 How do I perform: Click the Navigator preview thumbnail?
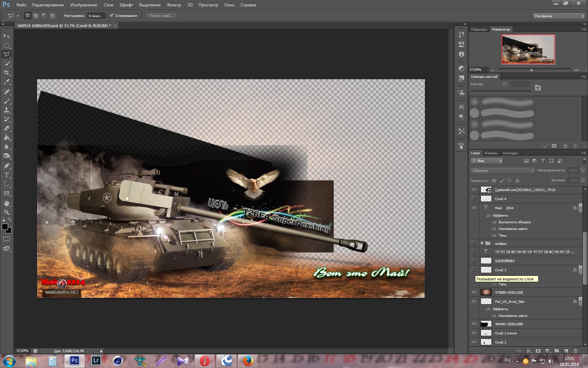point(528,49)
